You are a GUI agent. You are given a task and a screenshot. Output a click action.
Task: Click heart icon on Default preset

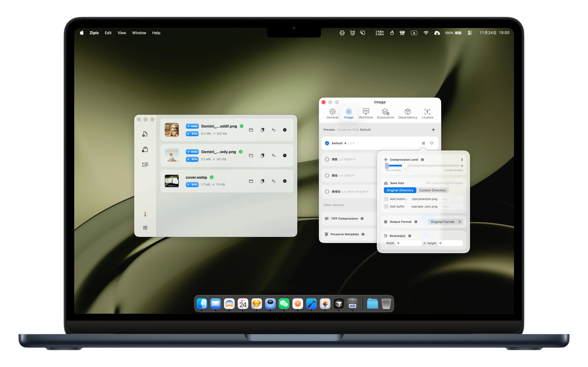pyautogui.click(x=432, y=143)
